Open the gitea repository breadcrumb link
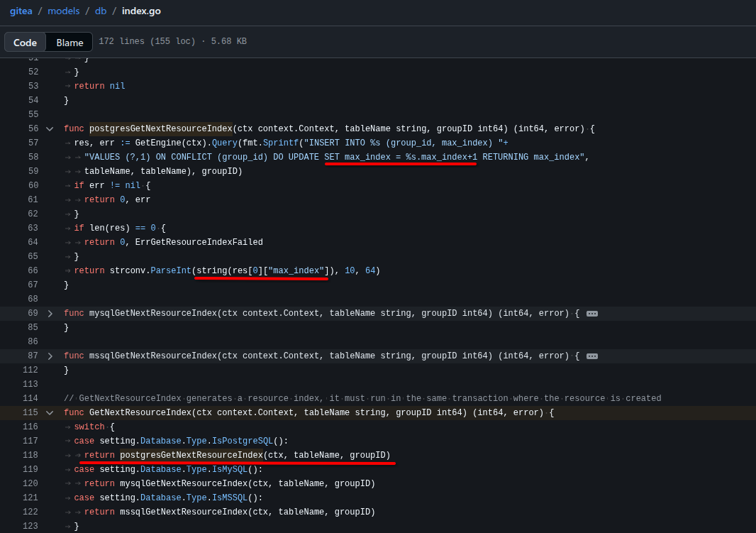This screenshot has width=756, height=533. [21, 11]
